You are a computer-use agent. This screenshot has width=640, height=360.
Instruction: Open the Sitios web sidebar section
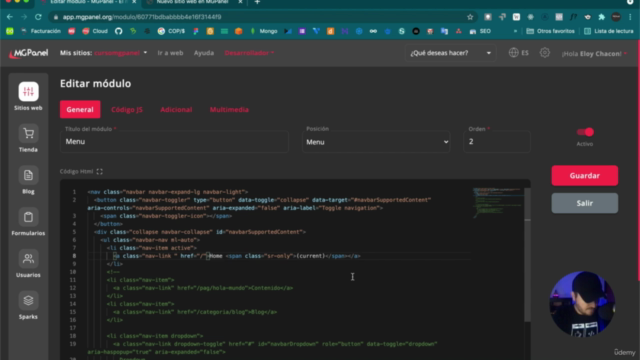(x=28, y=96)
